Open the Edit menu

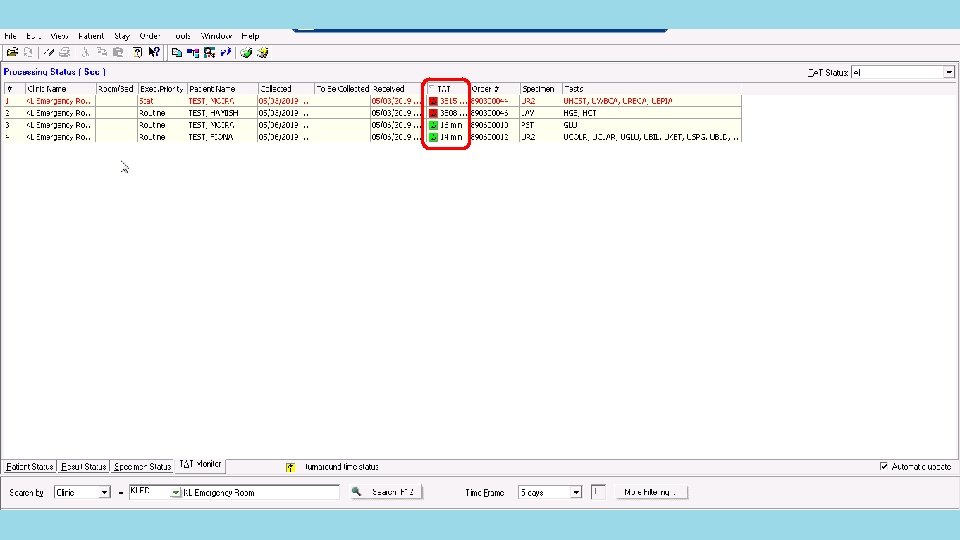pyautogui.click(x=33, y=36)
